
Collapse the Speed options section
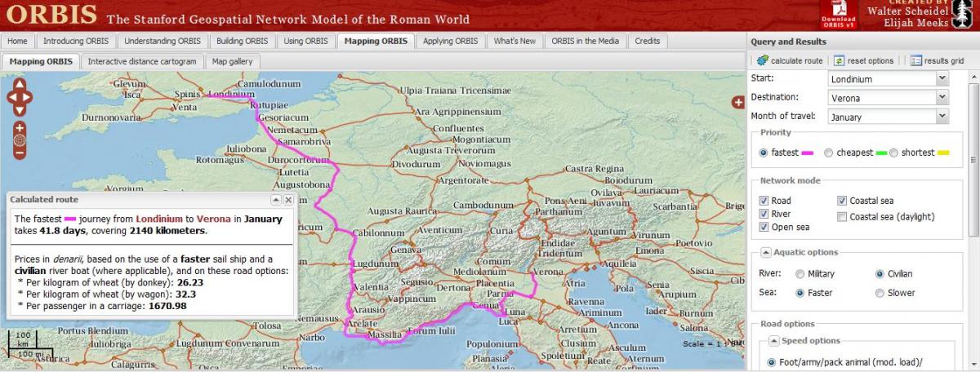click(774, 340)
